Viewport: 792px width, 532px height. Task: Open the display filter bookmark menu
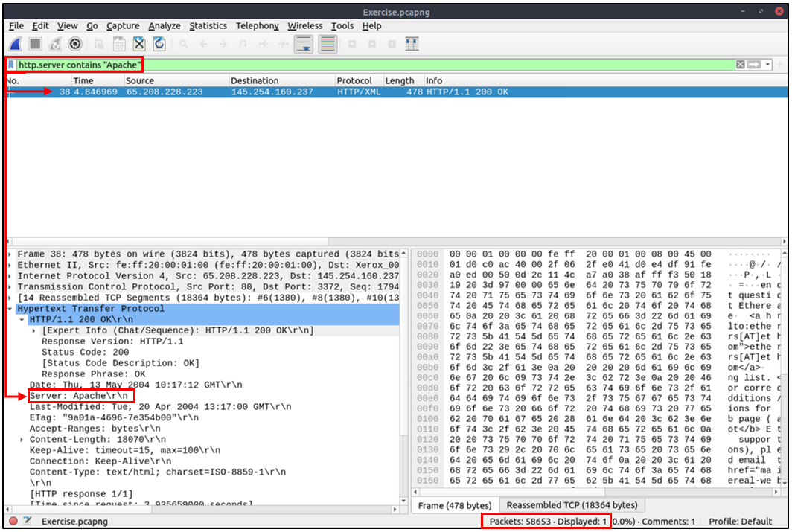pos(11,65)
